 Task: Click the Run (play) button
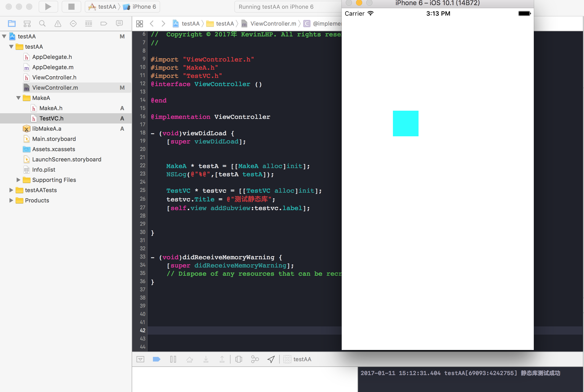point(48,7)
